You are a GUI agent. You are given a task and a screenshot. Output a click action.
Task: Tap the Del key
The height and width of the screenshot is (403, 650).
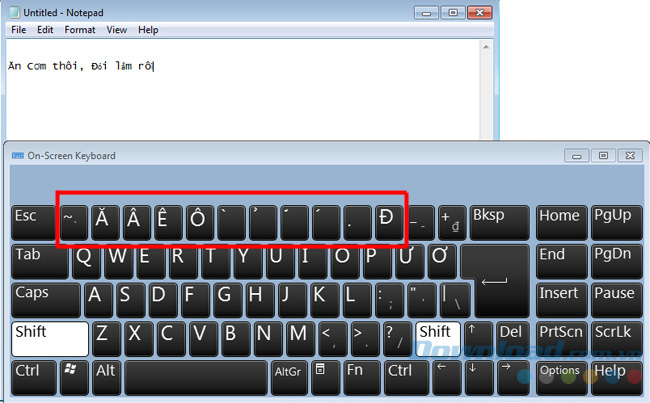tap(513, 339)
